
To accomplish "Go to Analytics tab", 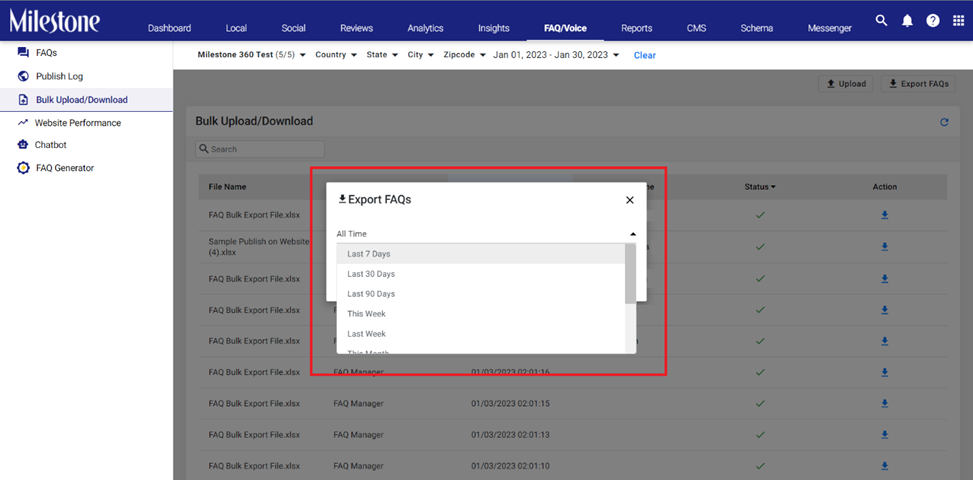I will pyautogui.click(x=426, y=28).
